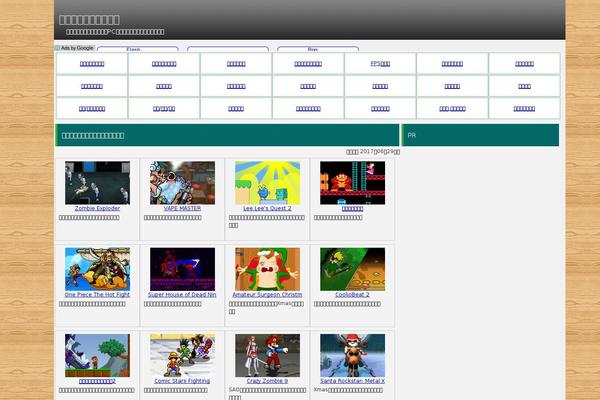600x400 pixels.
Task: Open the Santa Rockstar Metal X thumbnail
Action: pyautogui.click(x=352, y=355)
